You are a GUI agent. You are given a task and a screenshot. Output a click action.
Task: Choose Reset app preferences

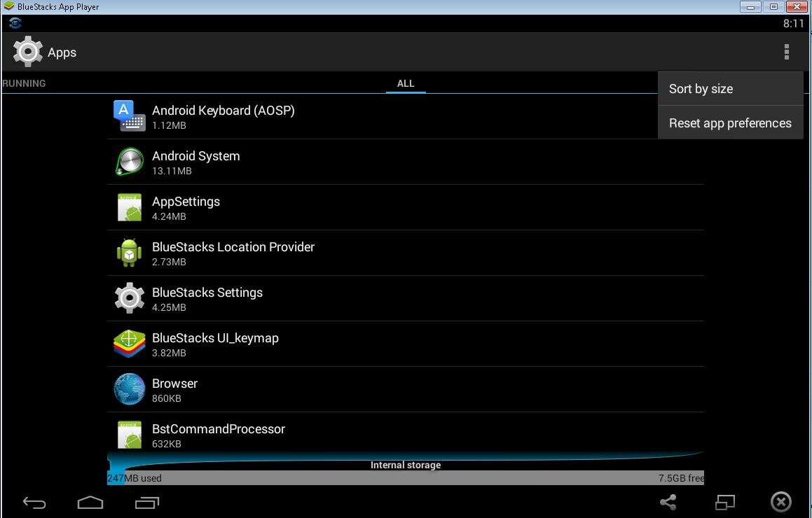tap(730, 123)
